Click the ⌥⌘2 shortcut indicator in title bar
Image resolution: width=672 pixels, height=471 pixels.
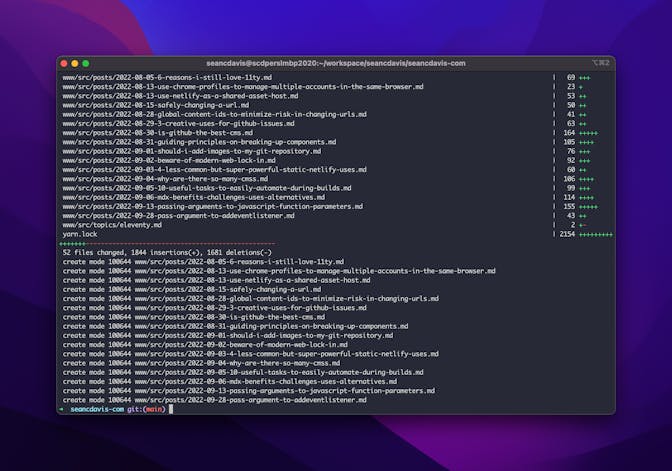598,63
